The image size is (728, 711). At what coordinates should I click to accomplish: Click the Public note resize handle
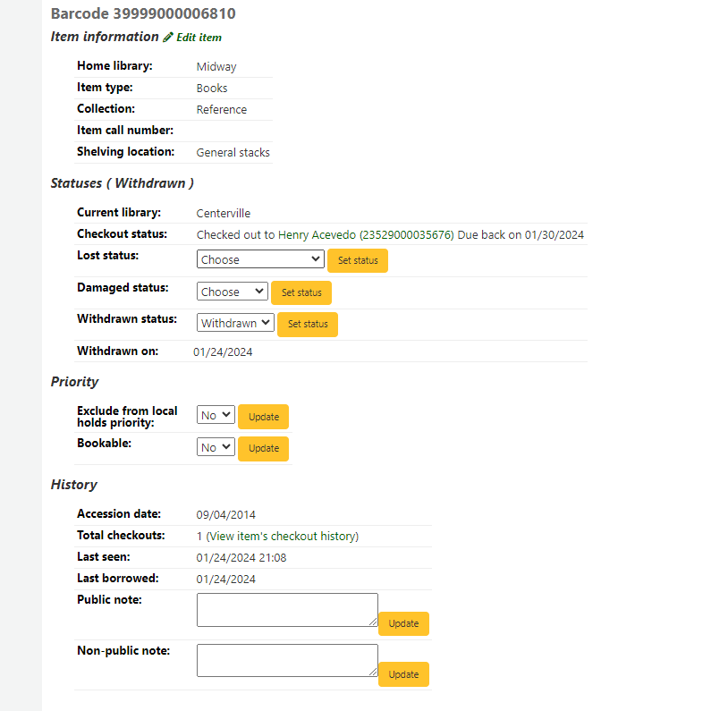point(373,622)
